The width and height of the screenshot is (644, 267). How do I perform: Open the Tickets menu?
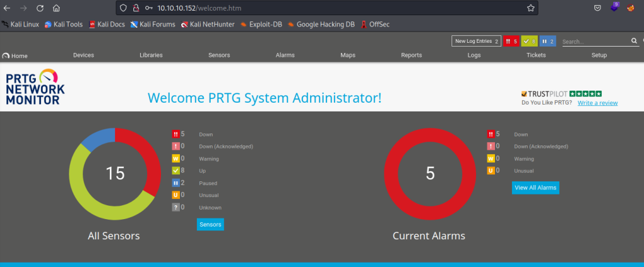coord(536,55)
